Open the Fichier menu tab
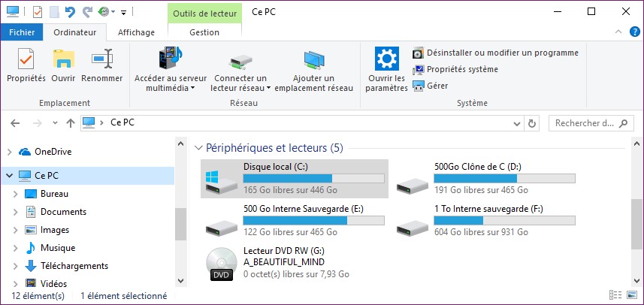 [22, 32]
